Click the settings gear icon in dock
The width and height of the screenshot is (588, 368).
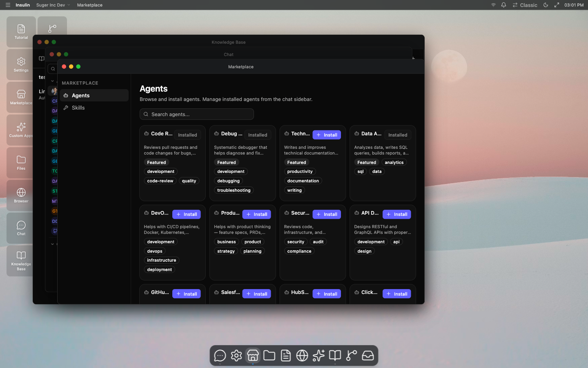236,356
